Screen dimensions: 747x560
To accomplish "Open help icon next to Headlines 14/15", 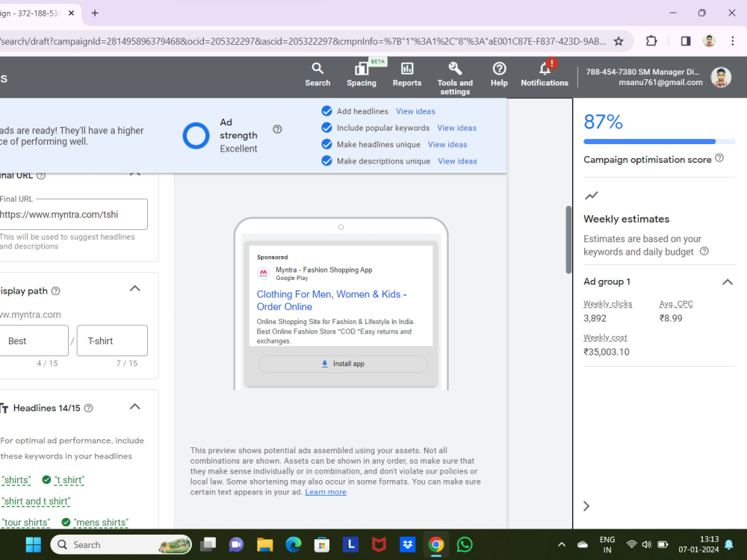I will pos(89,408).
